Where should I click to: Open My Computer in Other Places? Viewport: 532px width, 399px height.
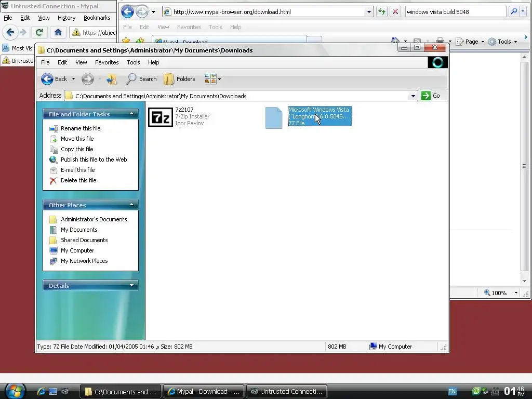pyautogui.click(x=77, y=250)
